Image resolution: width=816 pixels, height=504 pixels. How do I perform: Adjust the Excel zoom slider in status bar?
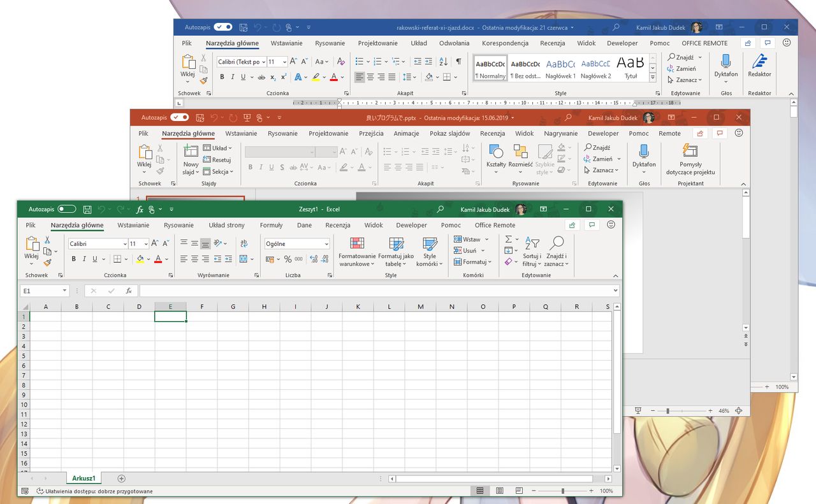[563, 491]
